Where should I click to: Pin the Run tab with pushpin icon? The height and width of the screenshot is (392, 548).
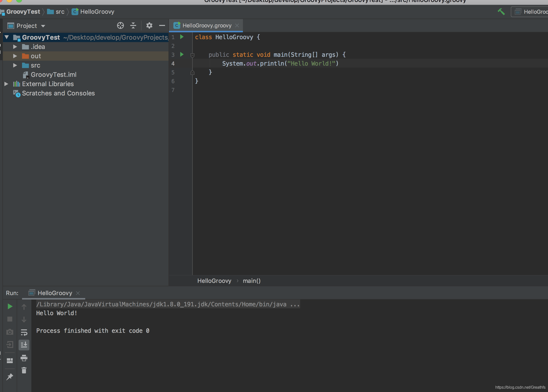click(x=10, y=377)
